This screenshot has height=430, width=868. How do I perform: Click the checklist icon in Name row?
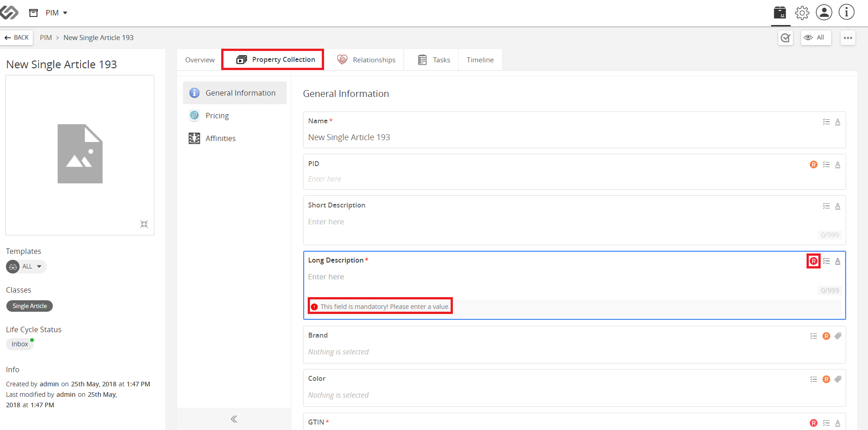click(827, 122)
